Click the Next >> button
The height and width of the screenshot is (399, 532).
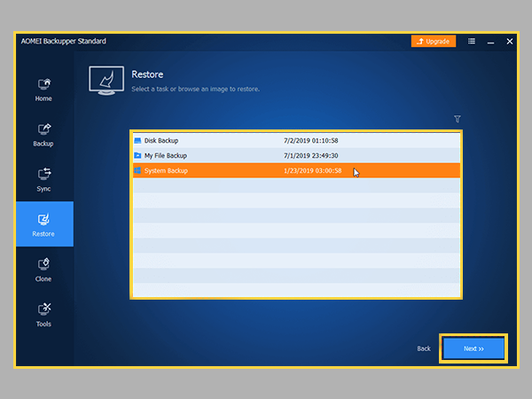[x=473, y=348]
